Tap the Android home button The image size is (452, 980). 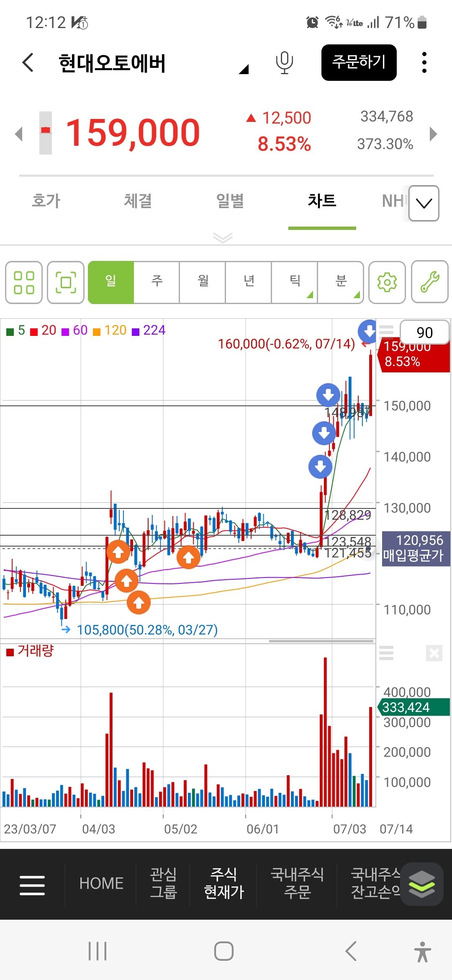coord(224,951)
